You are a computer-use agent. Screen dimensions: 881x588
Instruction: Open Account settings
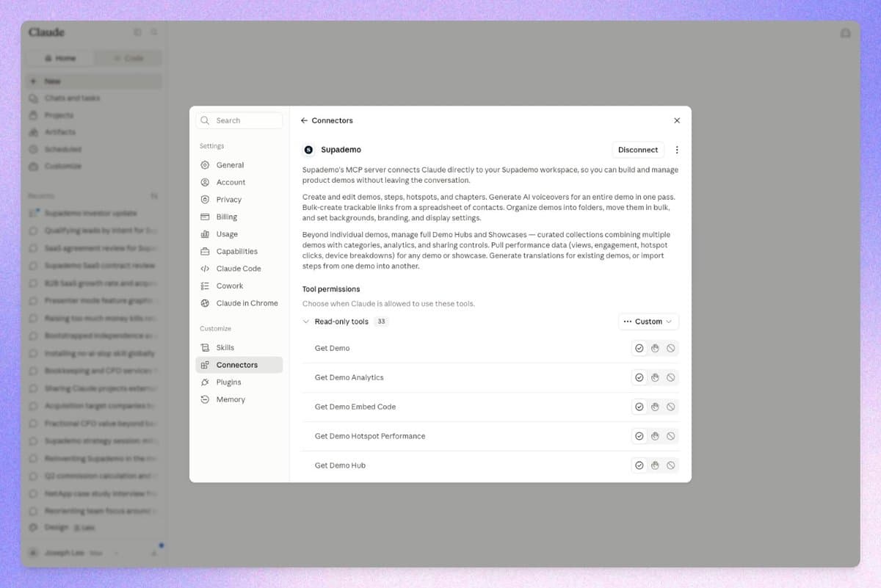point(239,182)
